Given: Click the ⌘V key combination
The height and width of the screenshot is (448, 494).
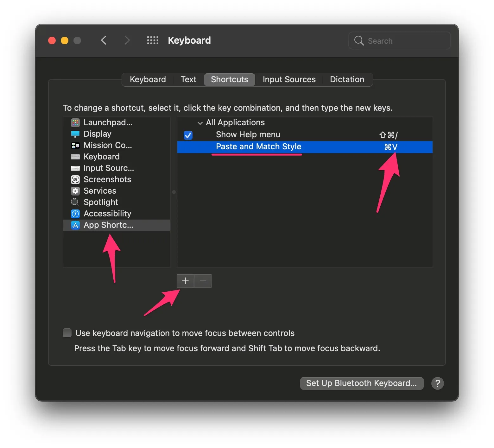Looking at the screenshot, I should click(390, 147).
